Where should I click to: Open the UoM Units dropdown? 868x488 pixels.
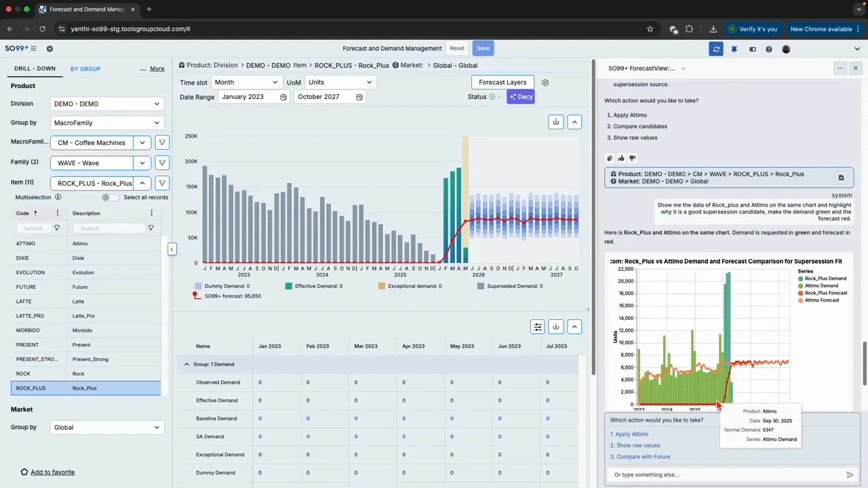point(340,82)
